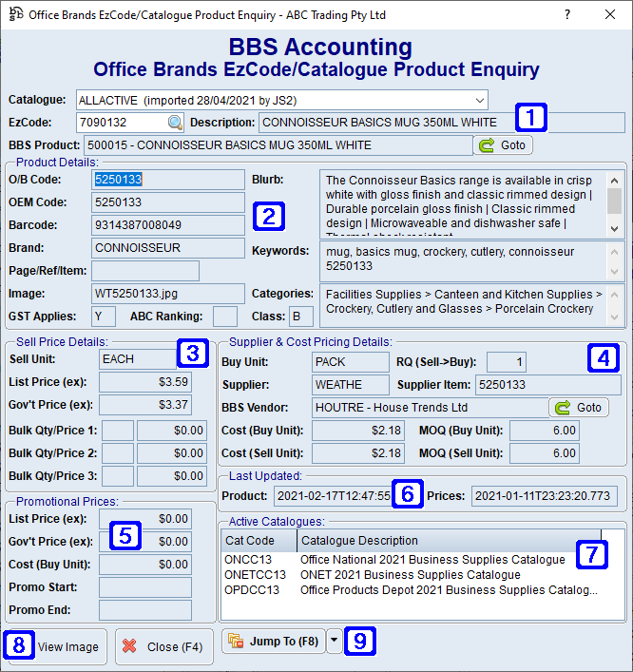Click promotional Cost (Buy Unit) field
The image size is (633, 672).
tap(145, 565)
